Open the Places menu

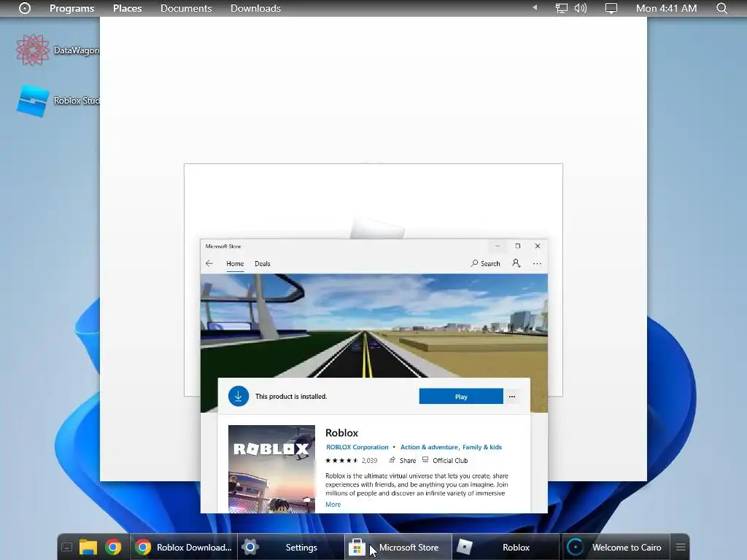pyautogui.click(x=127, y=8)
